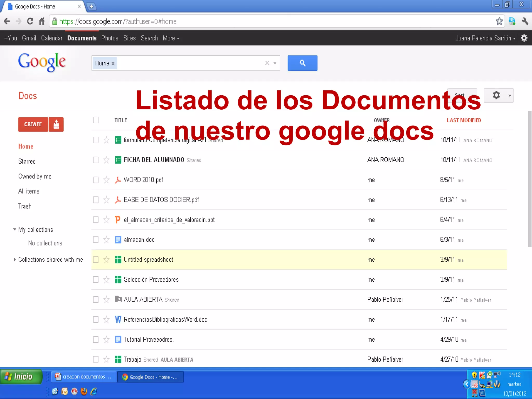Reload the page with refresh icon
Screen dimensions: 532x399
point(30,21)
